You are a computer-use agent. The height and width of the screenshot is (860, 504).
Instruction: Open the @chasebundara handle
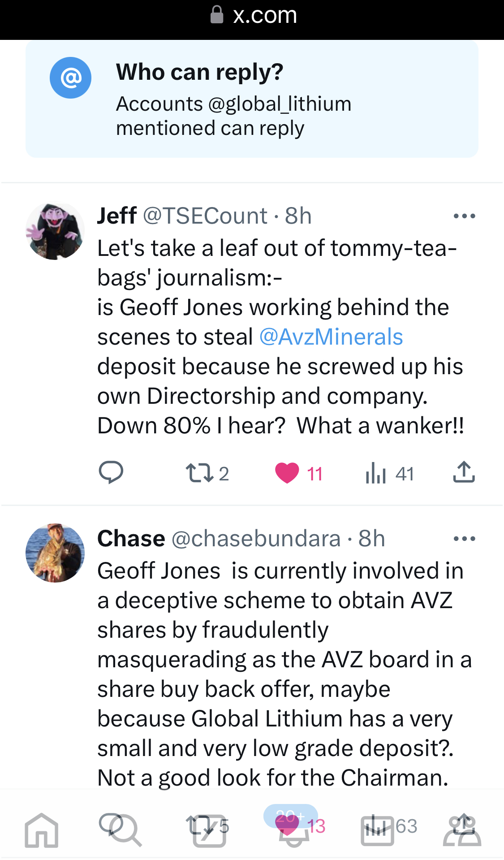coord(256,539)
